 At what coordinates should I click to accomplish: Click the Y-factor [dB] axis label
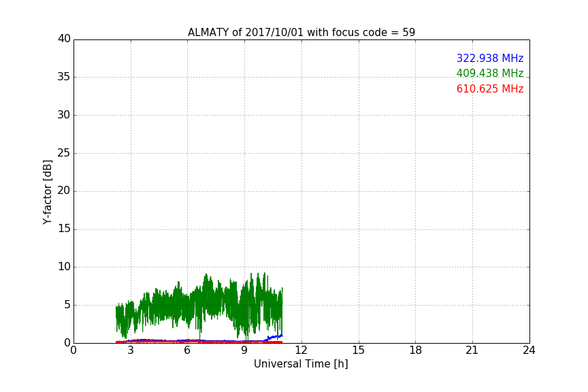point(47,192)
